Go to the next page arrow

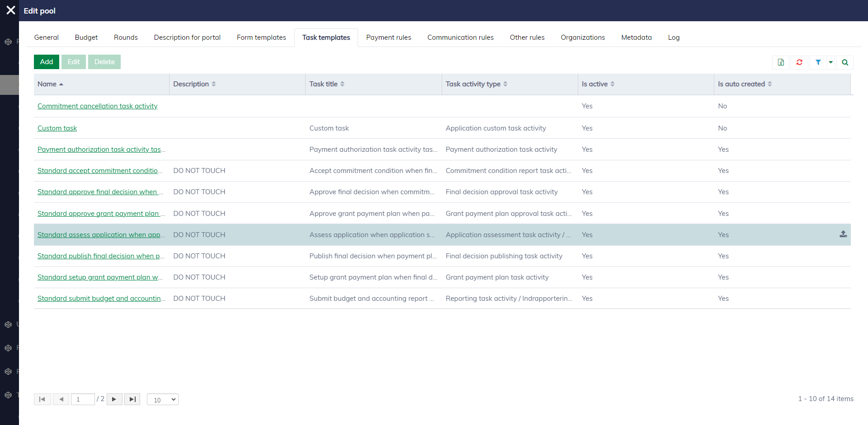point(114,399)
